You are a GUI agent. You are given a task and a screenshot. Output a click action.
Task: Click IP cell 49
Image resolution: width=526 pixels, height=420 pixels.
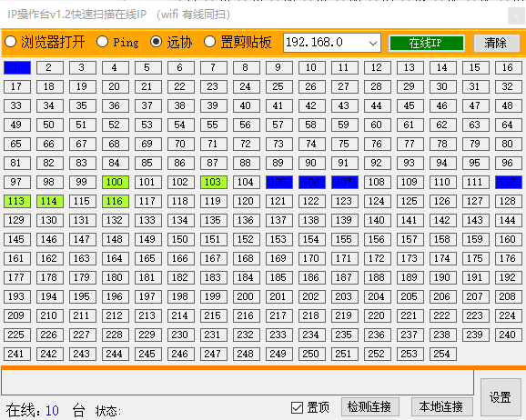click(x=17, y=125)
